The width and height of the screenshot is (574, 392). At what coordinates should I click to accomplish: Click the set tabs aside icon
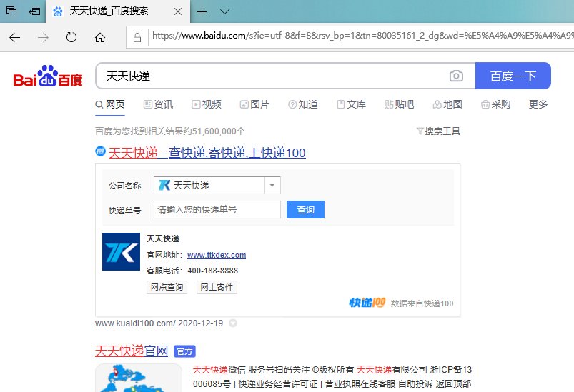point(34,11)
